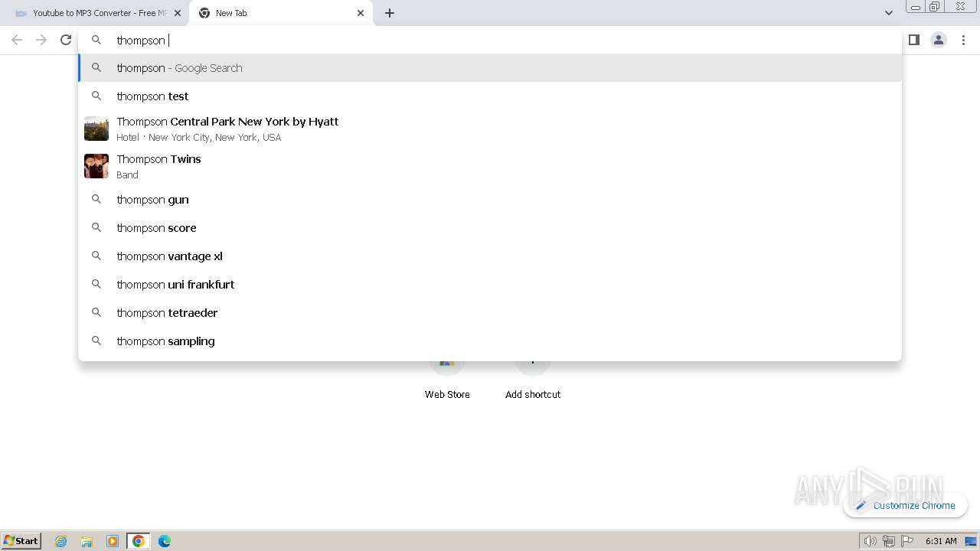Select the 'thompson test' suggestion

pos(490,96)
